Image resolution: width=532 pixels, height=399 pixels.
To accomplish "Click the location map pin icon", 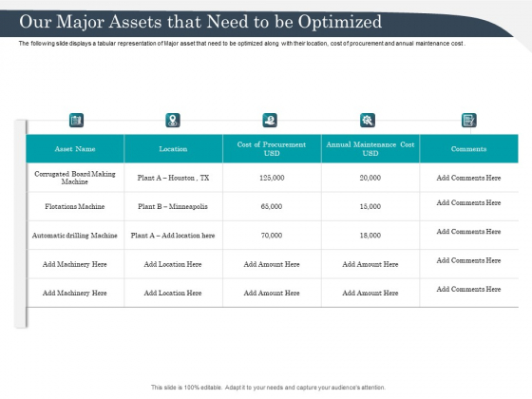I will point(173,120).
